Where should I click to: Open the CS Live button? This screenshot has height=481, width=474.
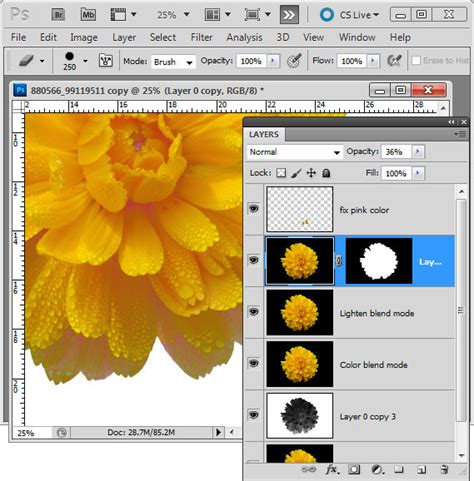click(x=349, y=15)
